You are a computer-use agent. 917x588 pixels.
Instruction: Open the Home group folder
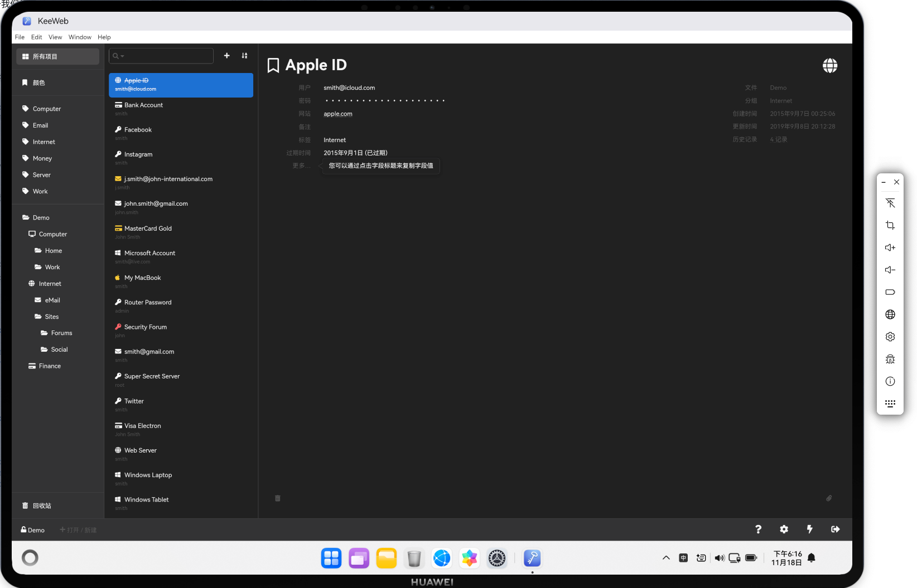(x=57, y=251)
